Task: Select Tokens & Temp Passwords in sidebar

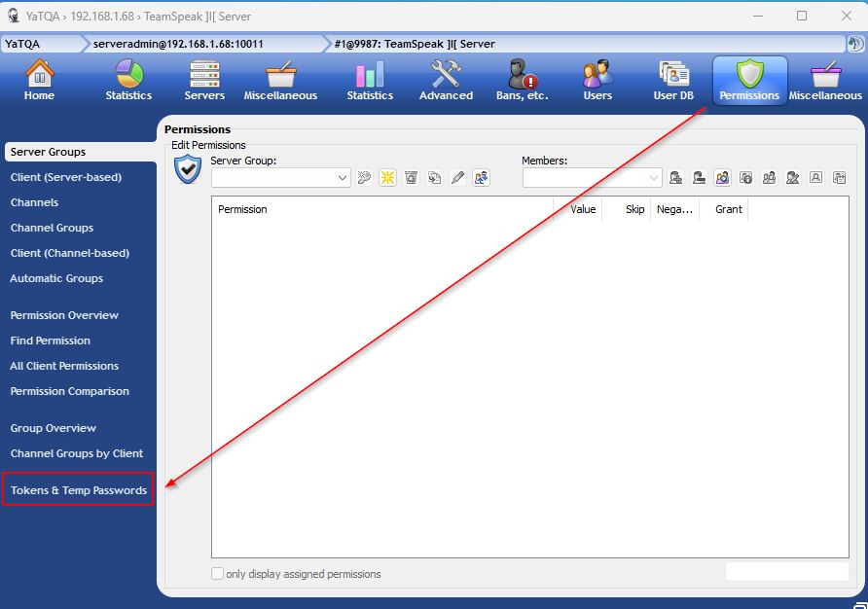Action: (x=79, y=490)
